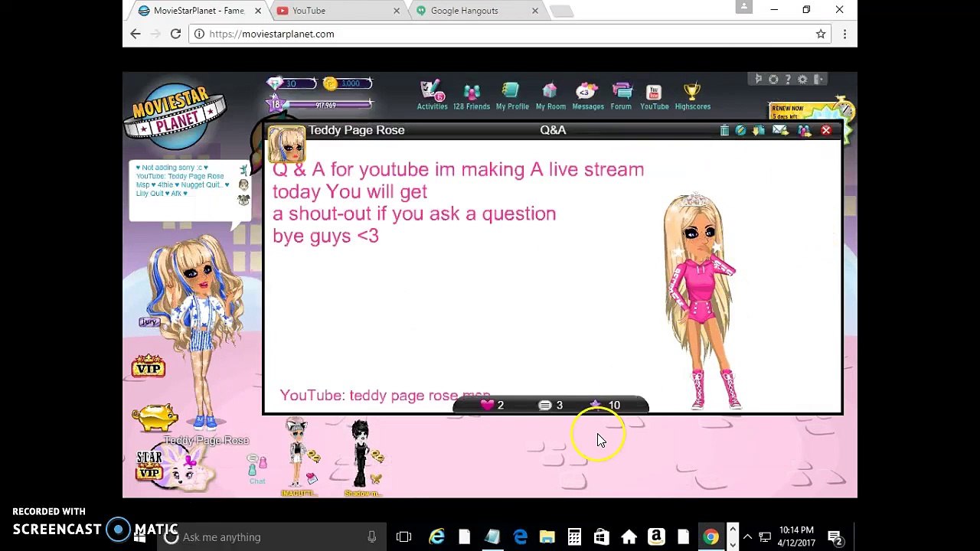Go back in browser history

point(136,34)
